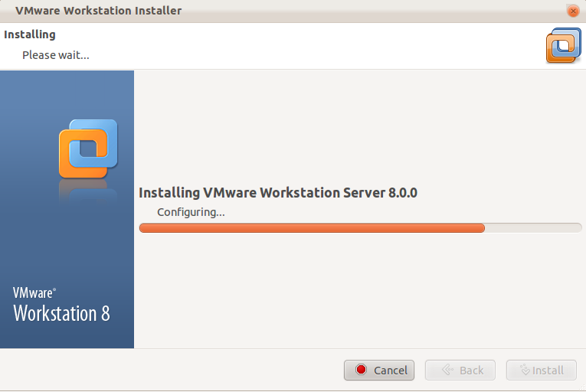Screen dimensions: 586x392
Task: Select the 'Configuring...' status text
Action: (191, 212)
